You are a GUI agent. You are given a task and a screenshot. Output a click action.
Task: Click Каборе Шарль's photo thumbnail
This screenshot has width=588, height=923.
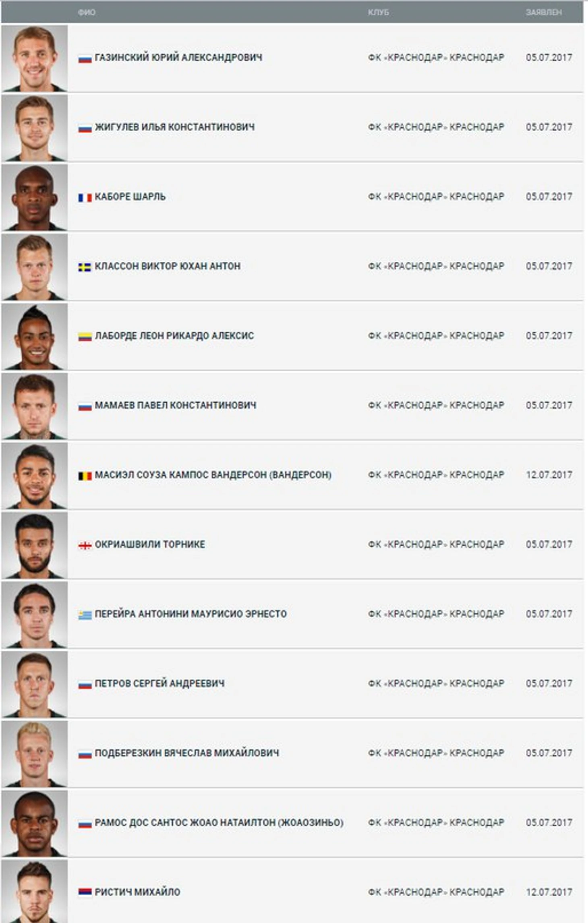35,197
